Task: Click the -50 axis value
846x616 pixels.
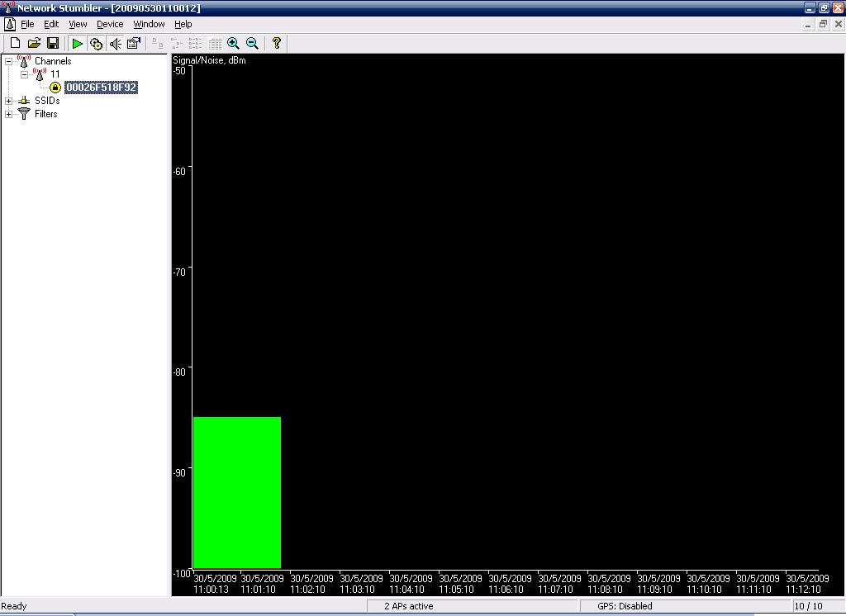Action: point(179,70)
